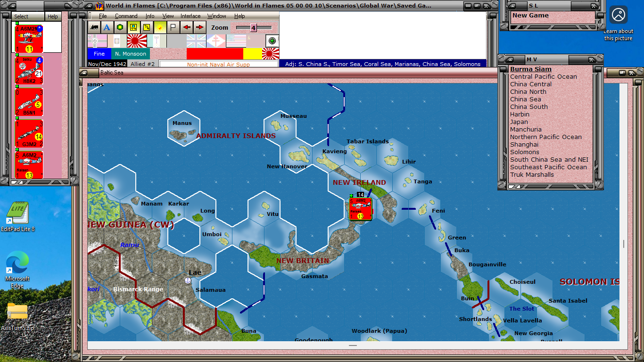Open Microsoft Edge desktop shortcut
The width and height of the screenshot is (644, 362).
coord(17,270)
